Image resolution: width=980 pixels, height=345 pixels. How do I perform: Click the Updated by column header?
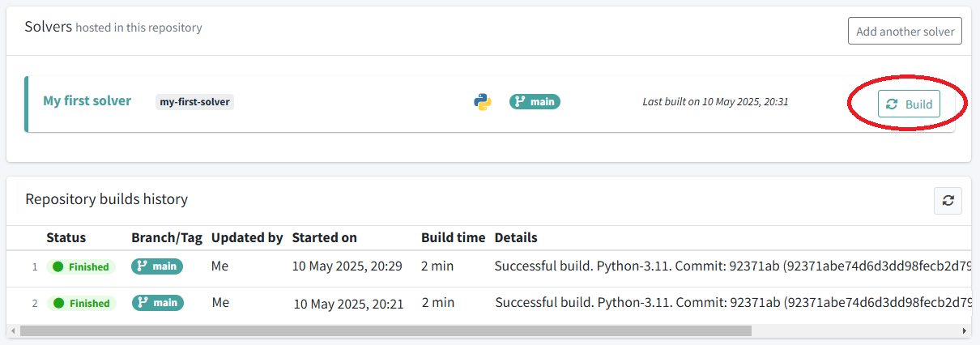pos(247,237)
